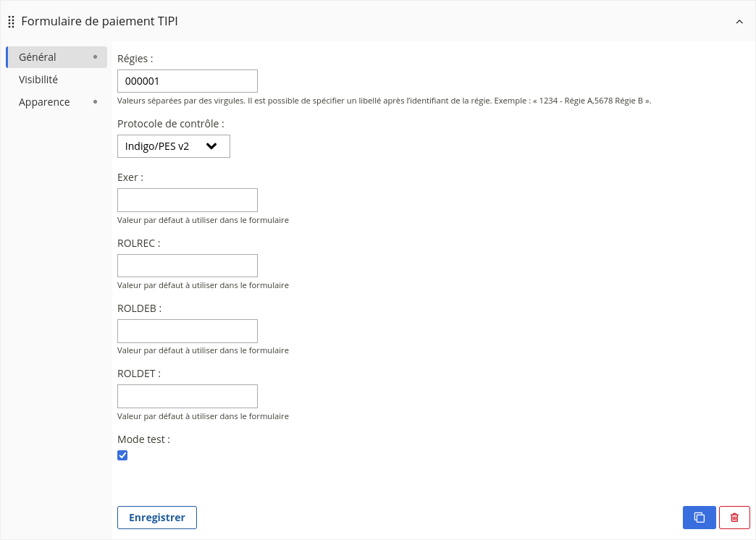Click the Enregistrer button

pos(157,518)
